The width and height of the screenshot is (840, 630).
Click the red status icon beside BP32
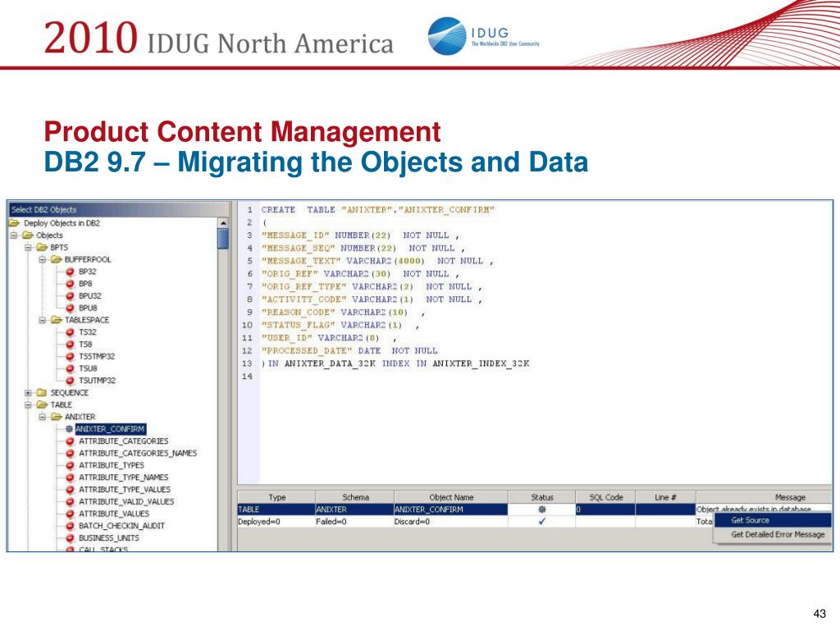pyautogui.click(x=70, y=272)
